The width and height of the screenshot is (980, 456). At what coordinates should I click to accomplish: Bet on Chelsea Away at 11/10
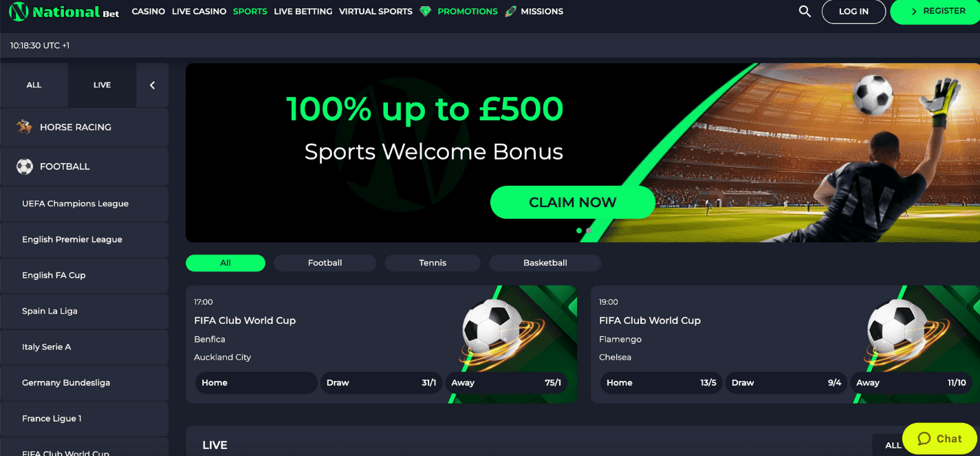(x=911, y=383)
